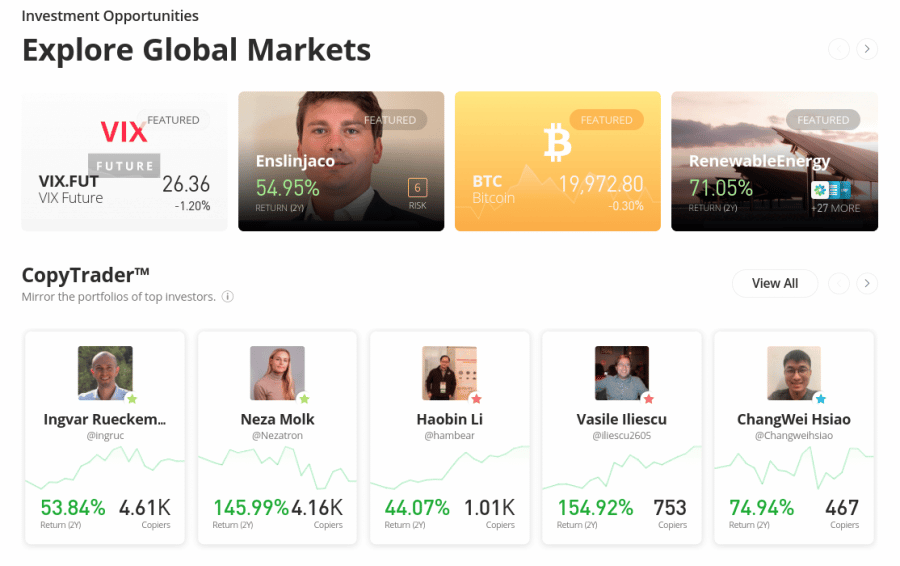The width and height of the screenshot is (900, 566).
Task: Click the risk score 6 badge
Action: pos(417,187)
